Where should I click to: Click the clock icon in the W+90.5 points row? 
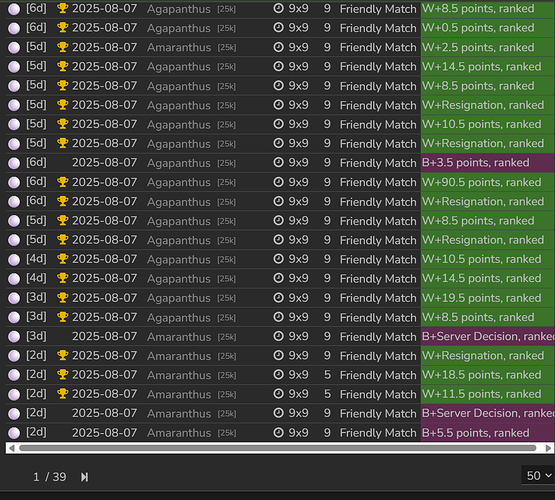tap(279, 182)
